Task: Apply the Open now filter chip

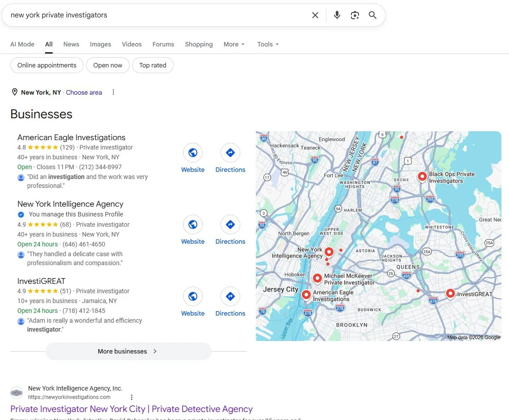Action: click(108, 65)
